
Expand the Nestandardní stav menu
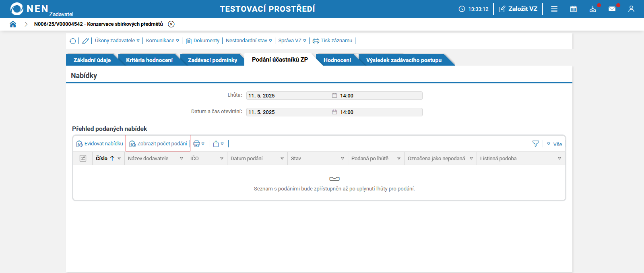(x=249, y=41)
